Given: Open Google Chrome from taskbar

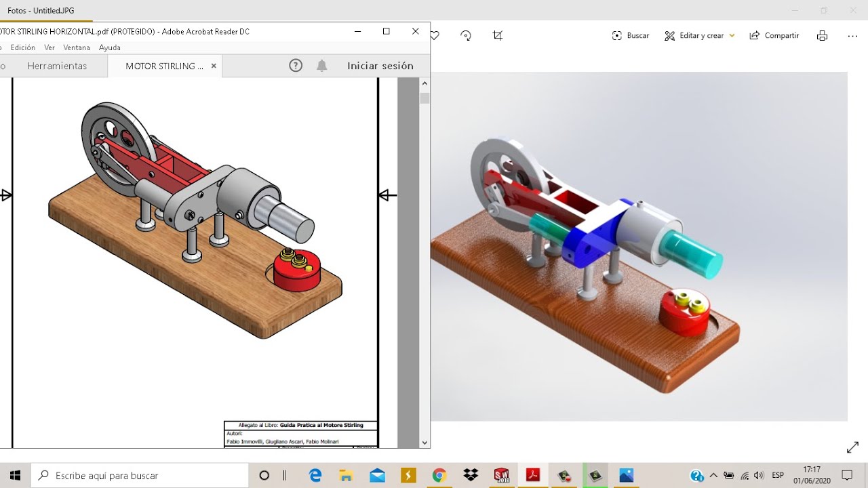Looking at the screenshot, I should tap(439, 475).
